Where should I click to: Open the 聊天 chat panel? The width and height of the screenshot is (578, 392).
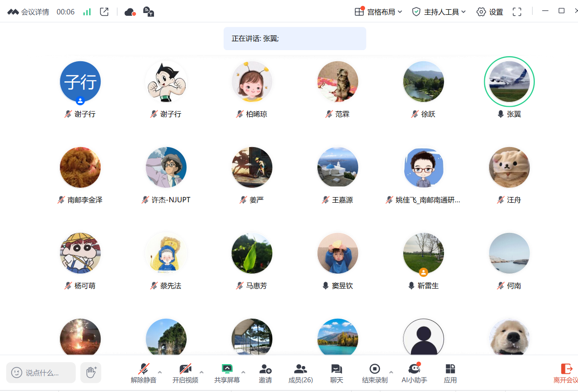coord(337,373)
